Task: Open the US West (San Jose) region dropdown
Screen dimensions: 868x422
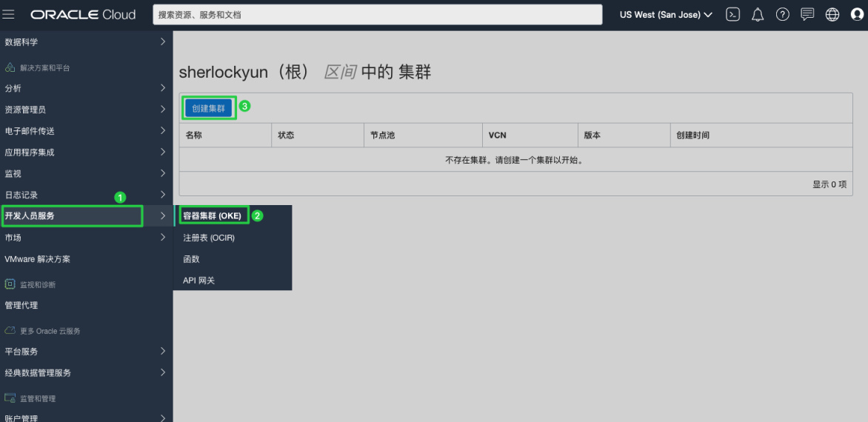Action: (x=666, y=15)
